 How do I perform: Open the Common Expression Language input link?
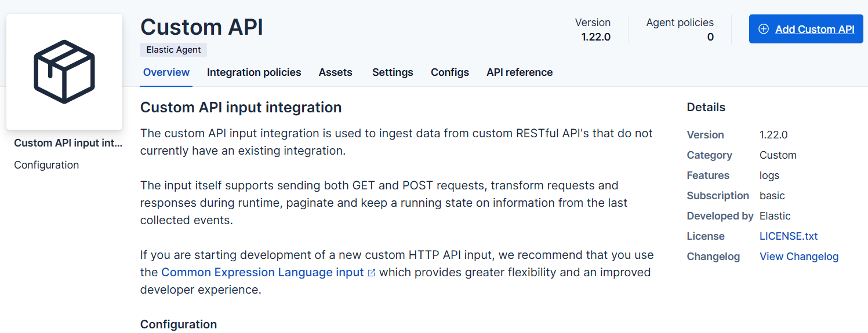click(x=262, y=272)
